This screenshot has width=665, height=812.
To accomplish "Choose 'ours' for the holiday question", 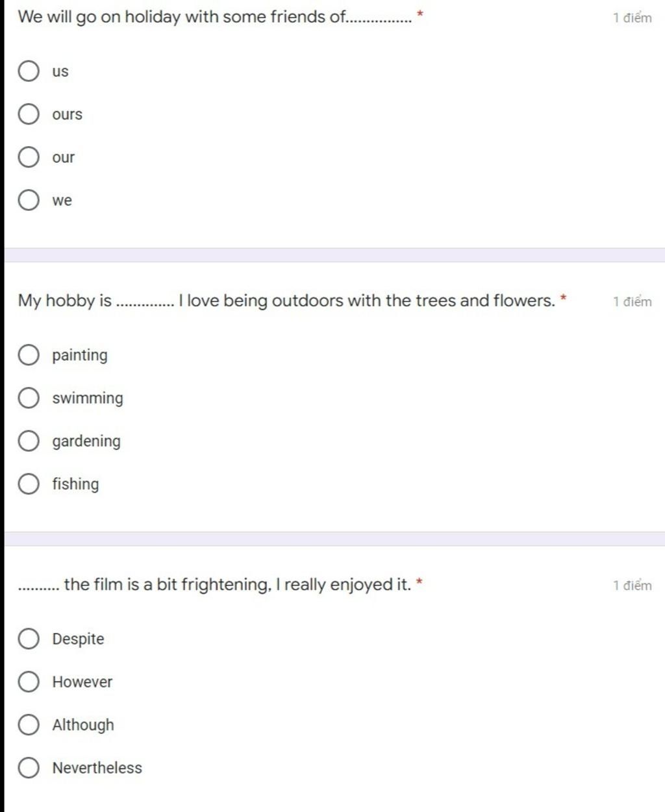I will [x=29, y=114].
